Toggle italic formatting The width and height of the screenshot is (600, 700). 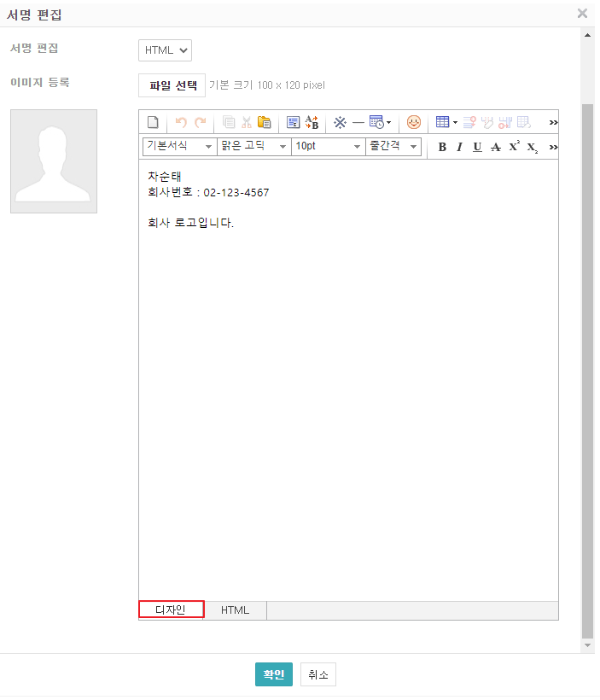click(x=459, y=147)
